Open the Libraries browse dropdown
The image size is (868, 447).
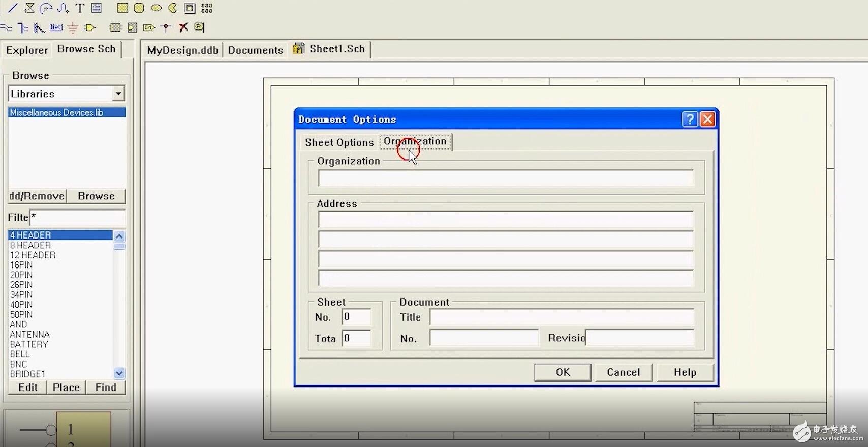118,94
